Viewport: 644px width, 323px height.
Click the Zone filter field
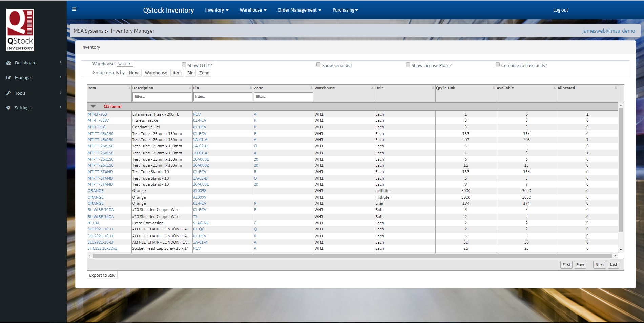tap(284, 97)
